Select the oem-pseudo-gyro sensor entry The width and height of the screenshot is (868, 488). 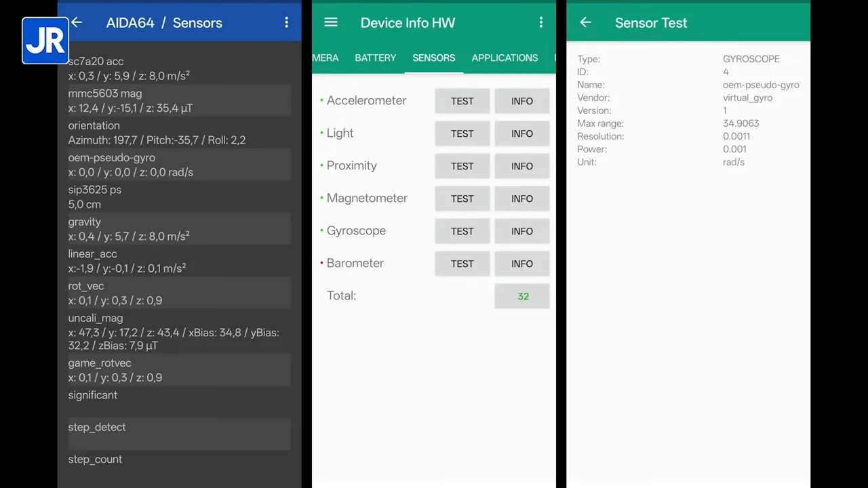[x=179, y=165]
